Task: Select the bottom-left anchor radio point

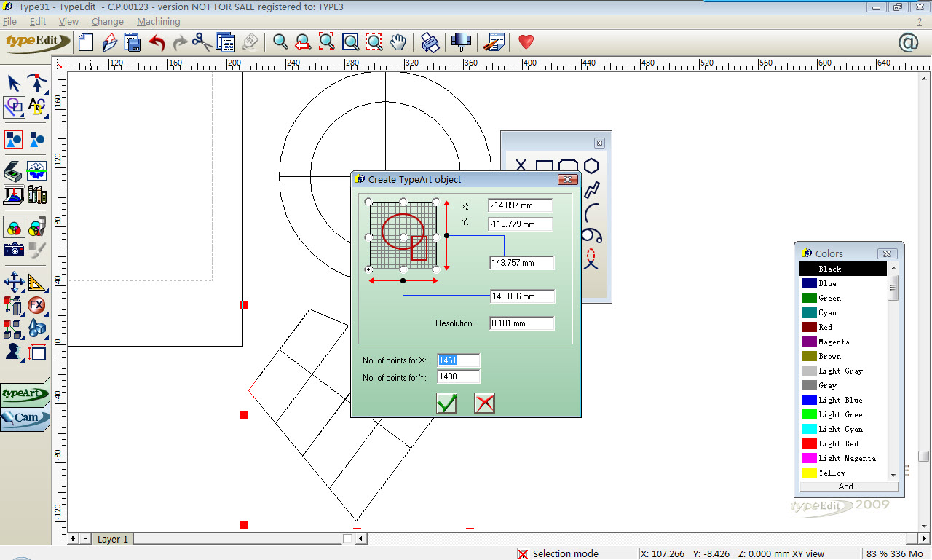Action: (x=369, y=269)
